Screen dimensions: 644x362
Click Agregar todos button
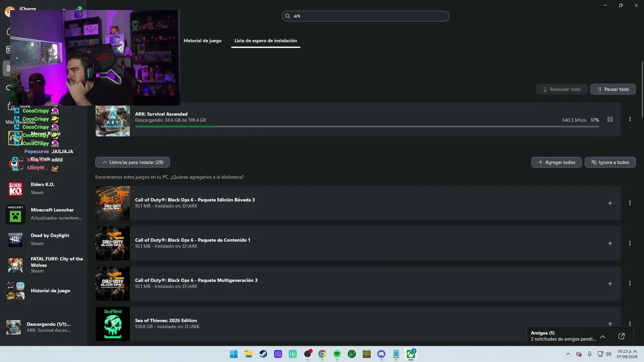556,162
